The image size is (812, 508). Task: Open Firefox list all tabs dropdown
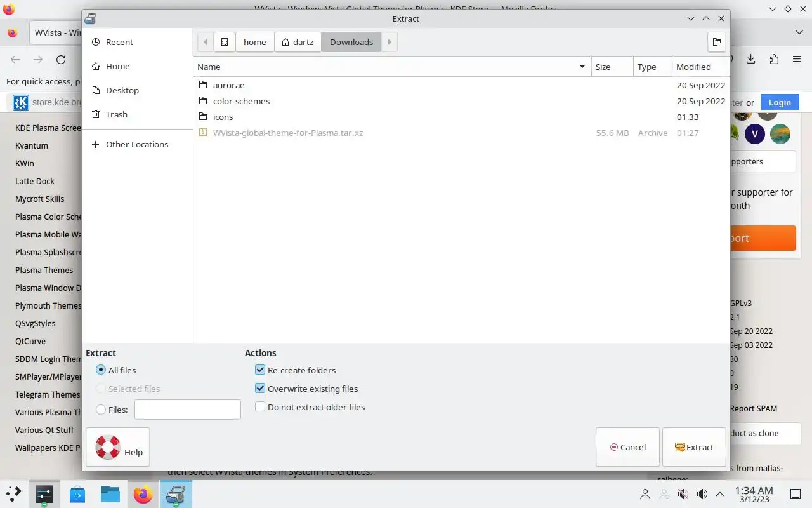click(799, 32)
